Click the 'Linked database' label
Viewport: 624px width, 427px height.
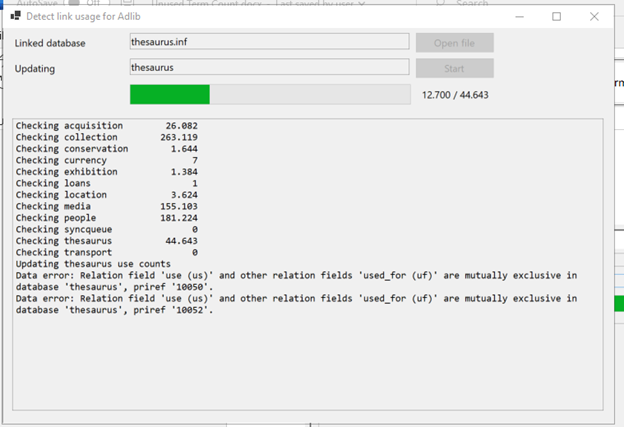50,43
